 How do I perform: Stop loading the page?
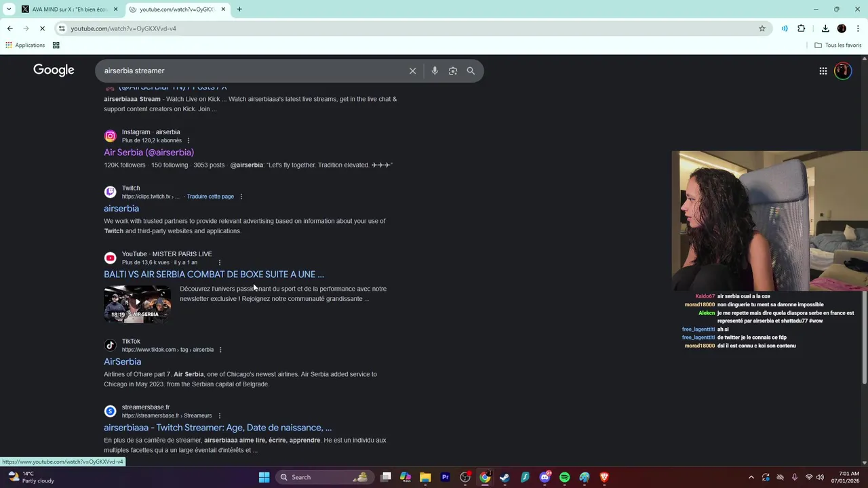point(42,28)
